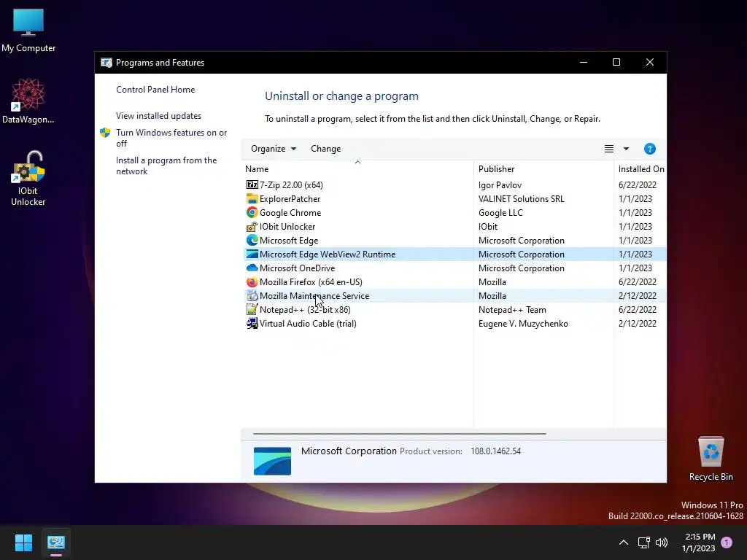Screen dimensions: 747x560
Task: Click product version 108.0.1462.54 value
Action: click(495, 451)
